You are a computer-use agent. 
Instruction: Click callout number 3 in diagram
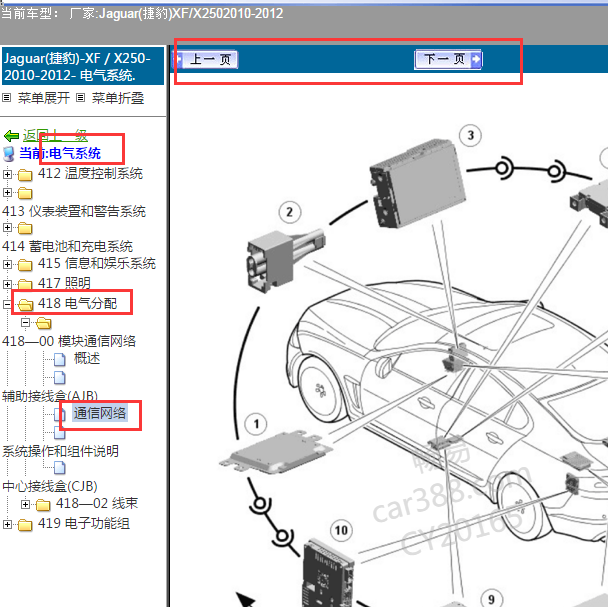pyautogui.click(x=470, y=135)
